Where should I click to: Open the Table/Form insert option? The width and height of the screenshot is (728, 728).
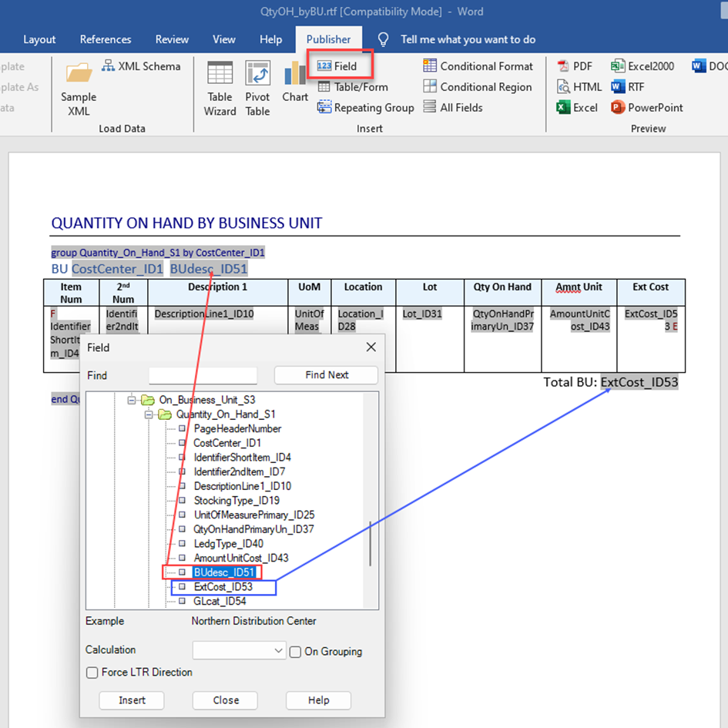tap(352, 87)
